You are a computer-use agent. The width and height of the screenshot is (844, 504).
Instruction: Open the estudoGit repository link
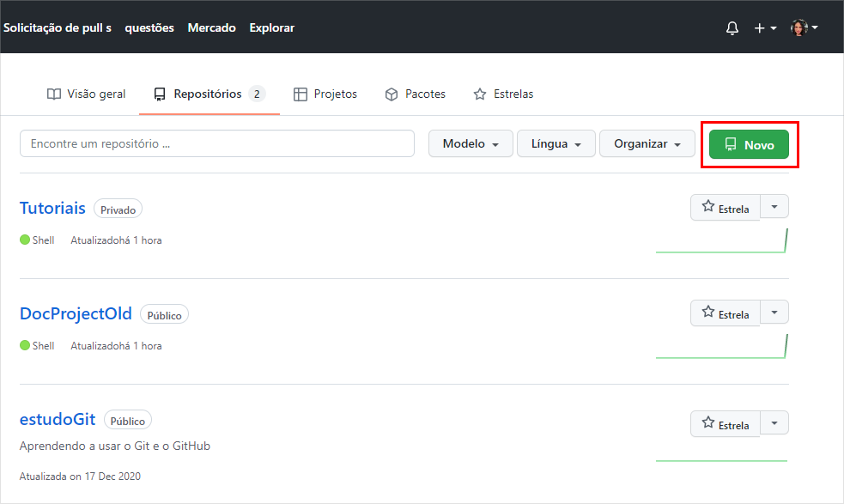coord(57,419)
